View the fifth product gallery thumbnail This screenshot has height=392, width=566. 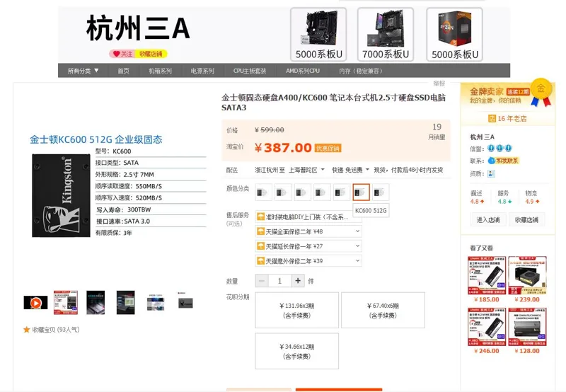(x=156, y=302)
